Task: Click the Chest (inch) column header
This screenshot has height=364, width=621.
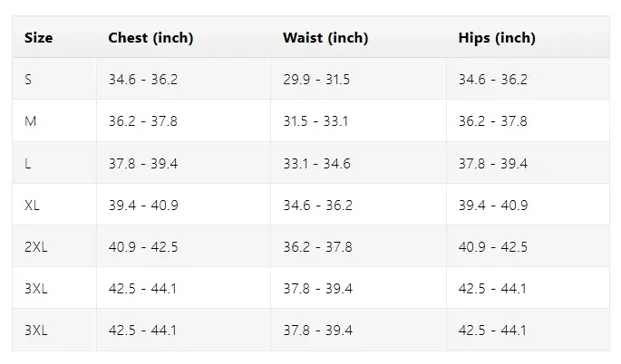Action: click(150, 38)
